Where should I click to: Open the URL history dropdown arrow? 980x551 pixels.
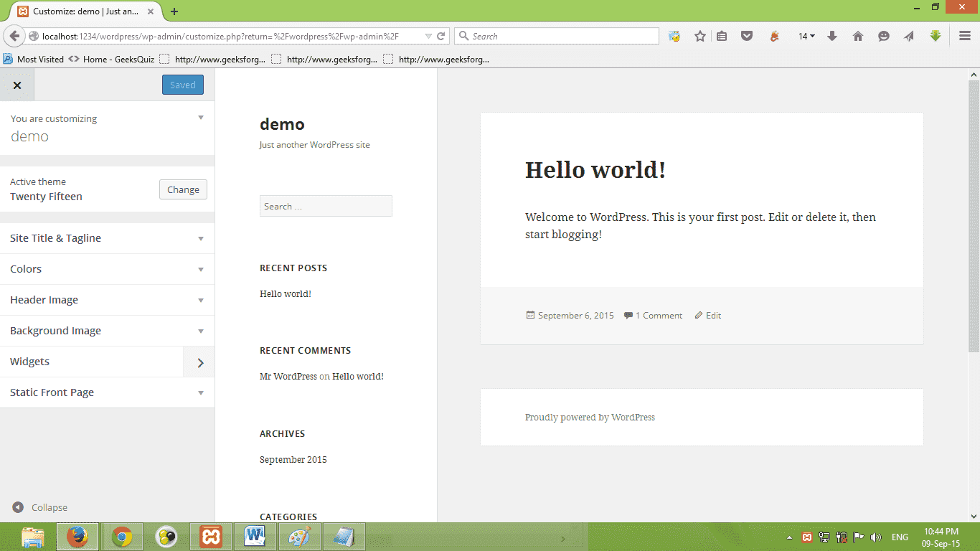point(429,36)
